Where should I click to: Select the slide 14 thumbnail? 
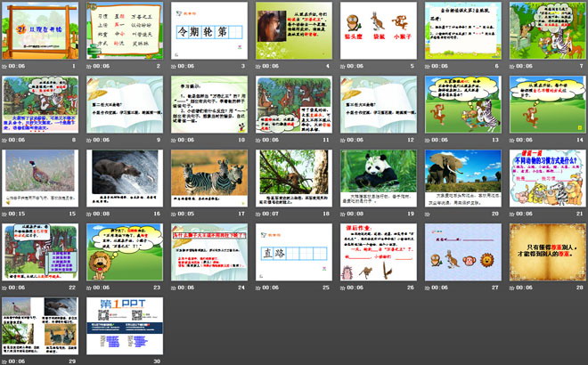click(548, 104)
